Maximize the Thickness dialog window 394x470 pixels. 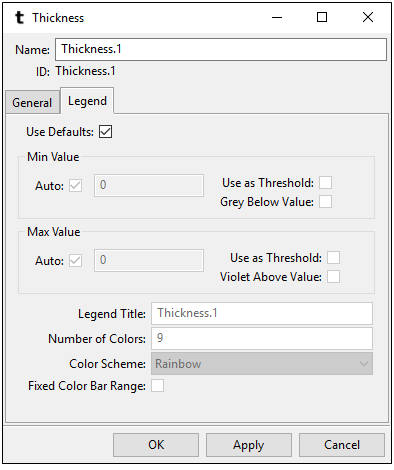click(x=322, y=17)
